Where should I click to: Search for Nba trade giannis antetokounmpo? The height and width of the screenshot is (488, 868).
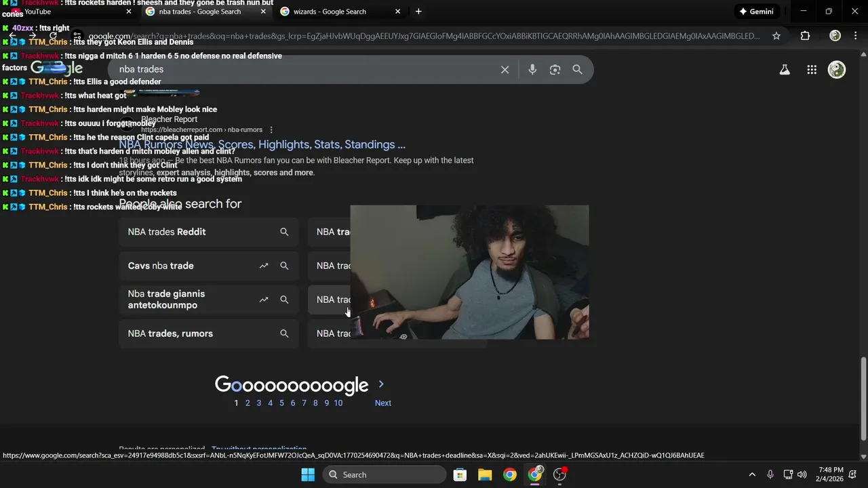click(209, 300)
